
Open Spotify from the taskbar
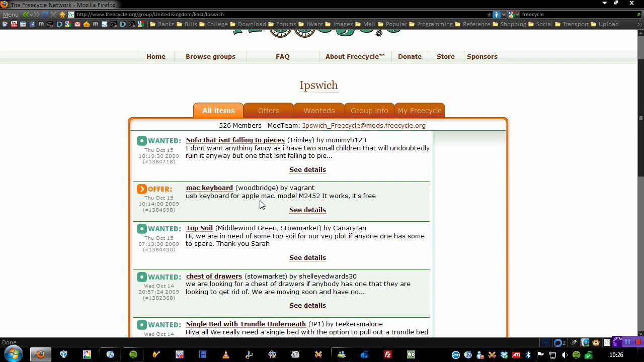click(x=133, y=354)
